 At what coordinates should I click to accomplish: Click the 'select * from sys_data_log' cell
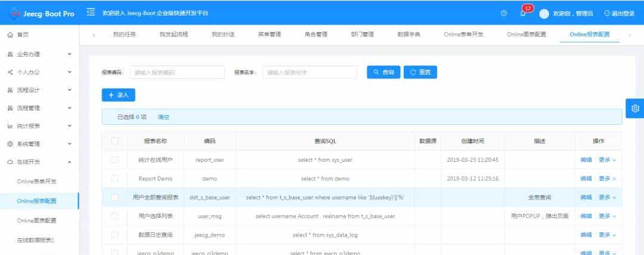coord(325,235)
